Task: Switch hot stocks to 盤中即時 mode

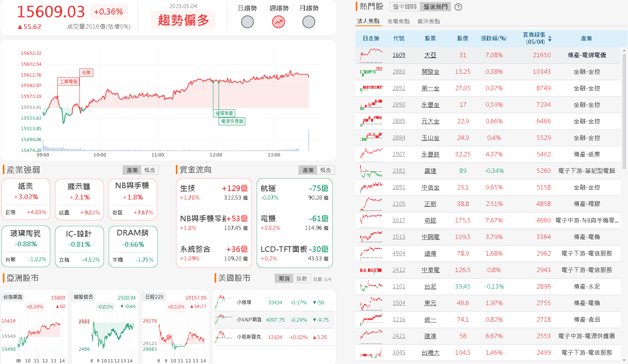Action: 405,7
